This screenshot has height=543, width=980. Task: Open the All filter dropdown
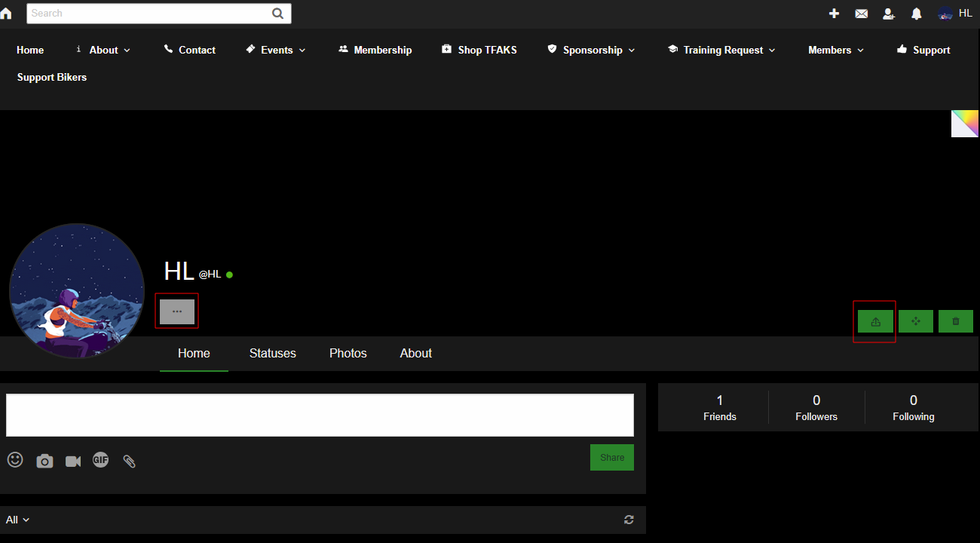tap(17, 520)
